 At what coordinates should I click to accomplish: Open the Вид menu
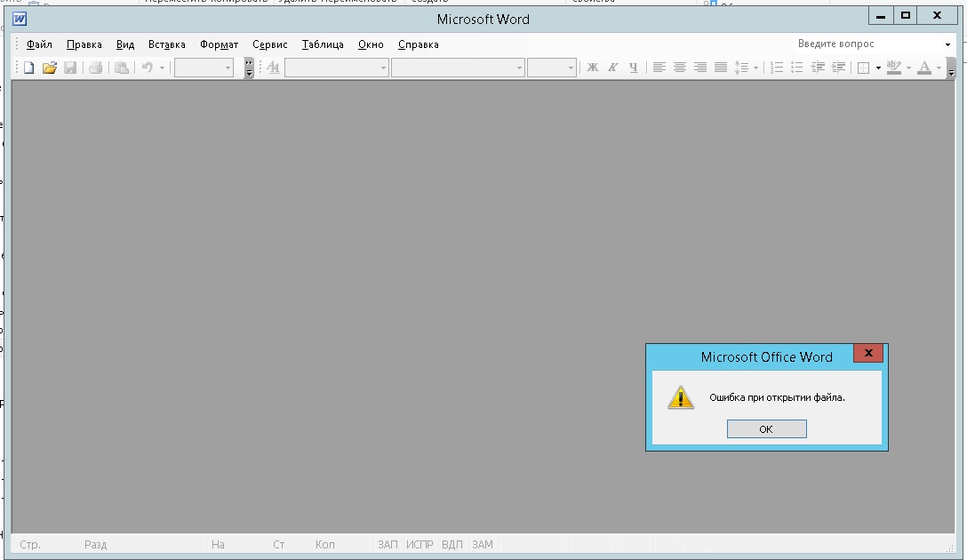click(125, 44)
